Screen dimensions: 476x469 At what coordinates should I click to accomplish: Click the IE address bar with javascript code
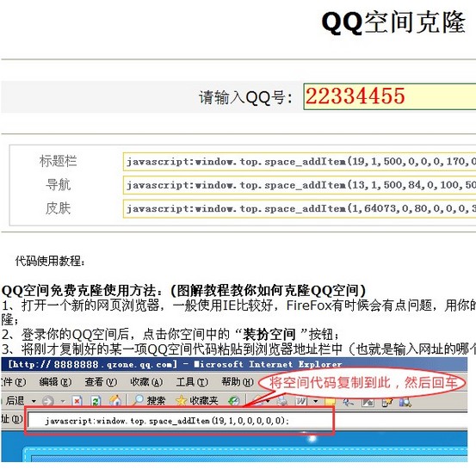pyautogui.click(x=180, y=421)
